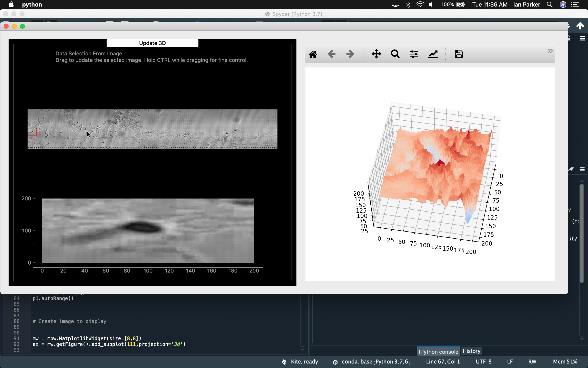
Task: Click Kite: ready status entry
Action: coord(300,362)
